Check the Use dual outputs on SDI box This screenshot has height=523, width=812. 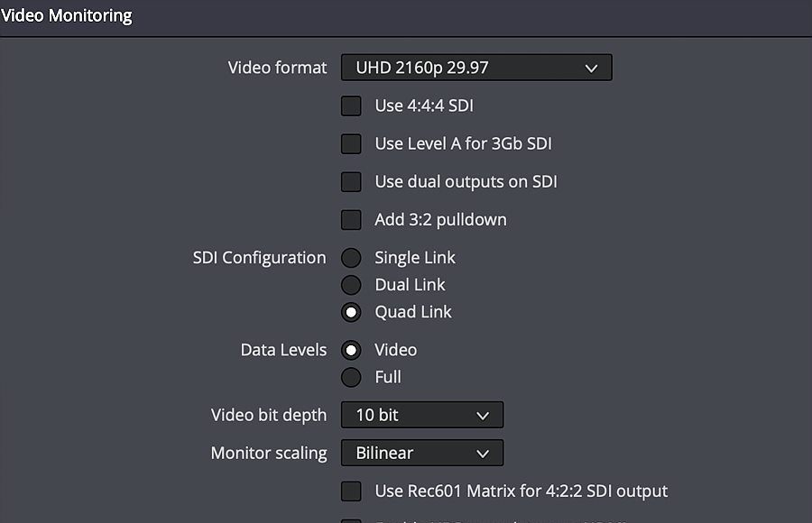click(x=351, y=182)
